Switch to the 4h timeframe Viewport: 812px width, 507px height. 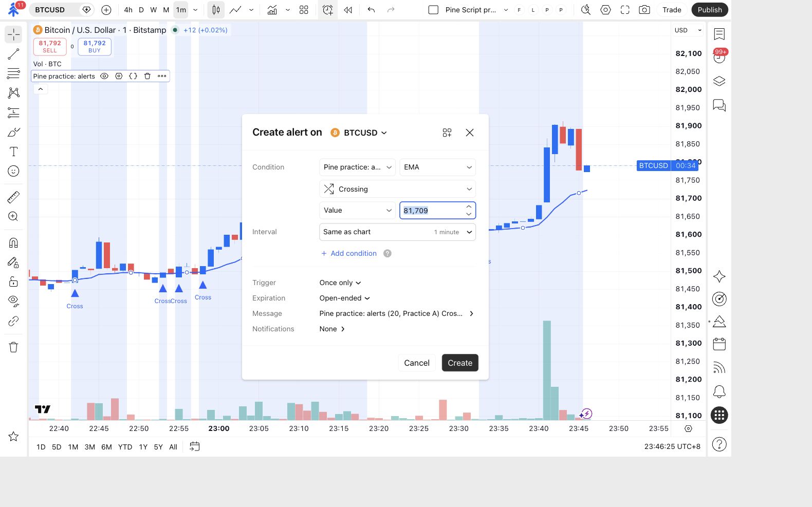tap(128, 10)
